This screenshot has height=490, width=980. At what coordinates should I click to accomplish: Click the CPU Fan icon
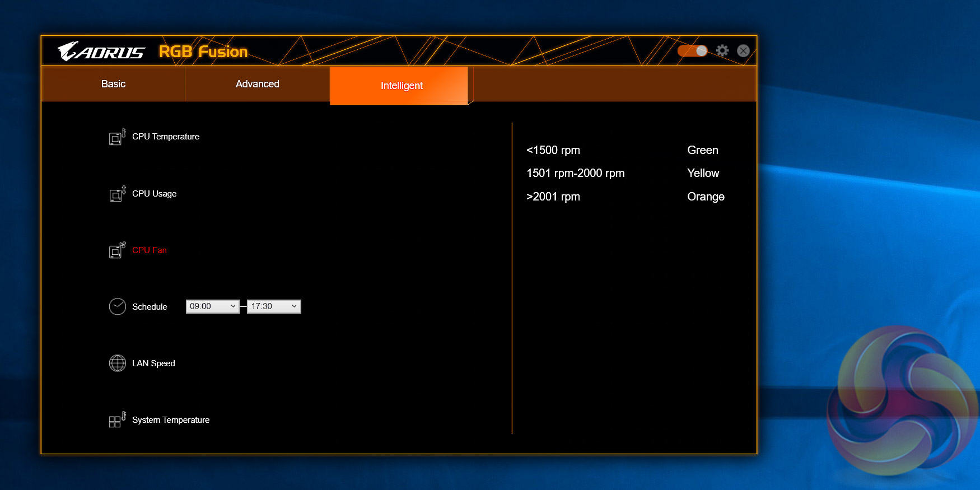pos(116,250)
